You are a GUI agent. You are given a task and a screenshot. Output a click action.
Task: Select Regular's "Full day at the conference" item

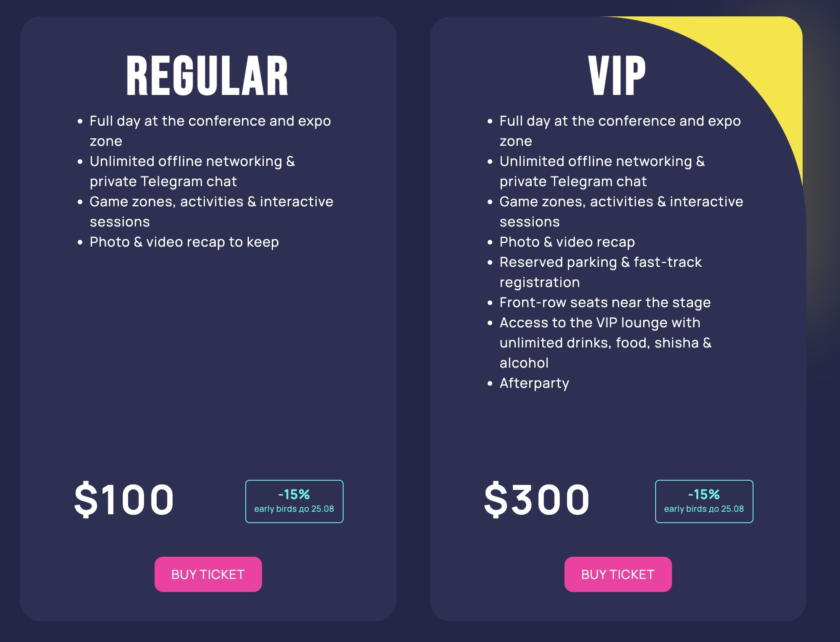210,131
